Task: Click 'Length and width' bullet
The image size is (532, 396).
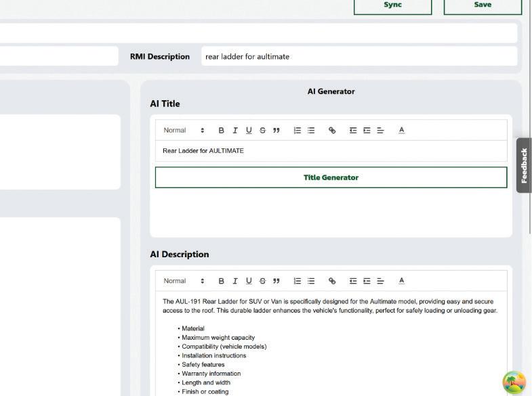Action: [206, 382]
